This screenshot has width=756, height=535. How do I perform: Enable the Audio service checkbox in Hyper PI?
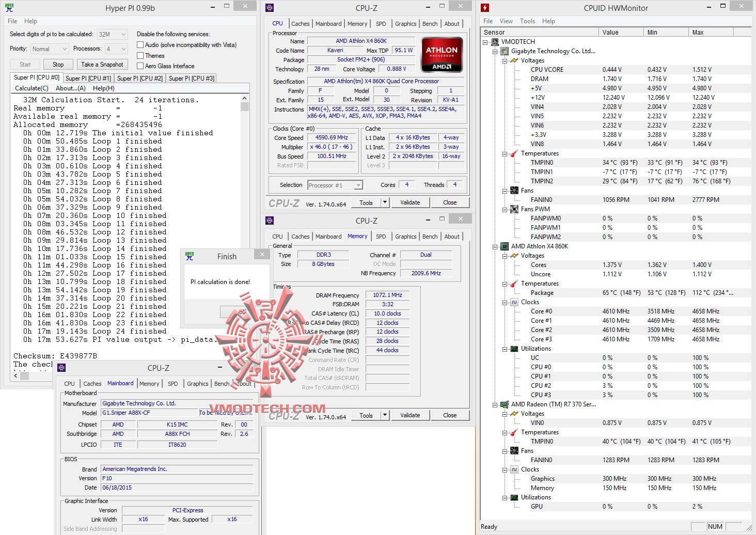[140, 45]
